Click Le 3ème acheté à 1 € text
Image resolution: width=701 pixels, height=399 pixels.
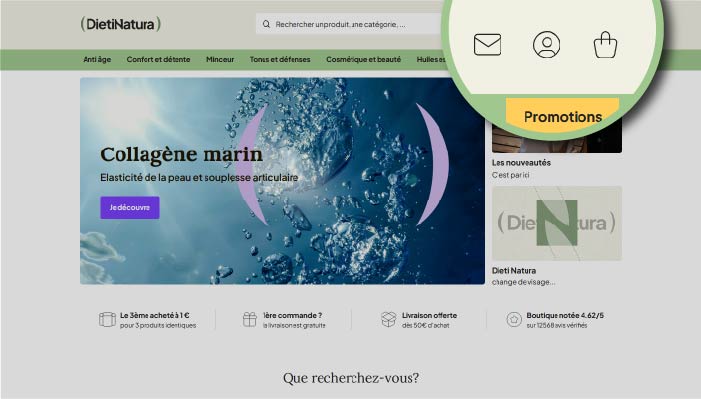point(155,315)
